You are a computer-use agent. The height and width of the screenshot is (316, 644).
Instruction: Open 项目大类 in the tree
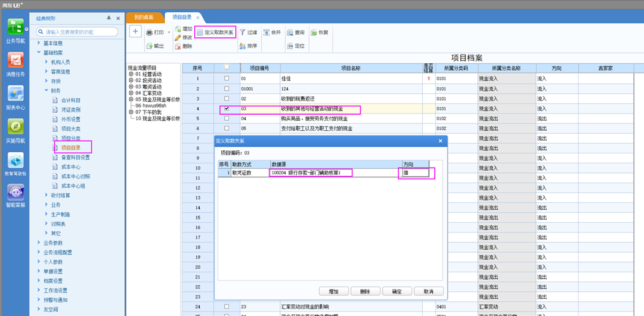[x=70, y=129]
